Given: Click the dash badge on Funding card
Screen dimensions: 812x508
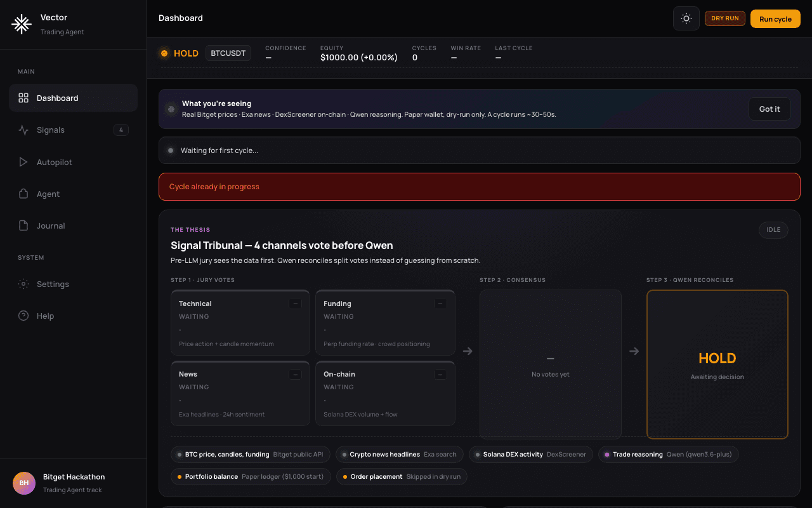Looking at the screenshot, I should point(440,304).
